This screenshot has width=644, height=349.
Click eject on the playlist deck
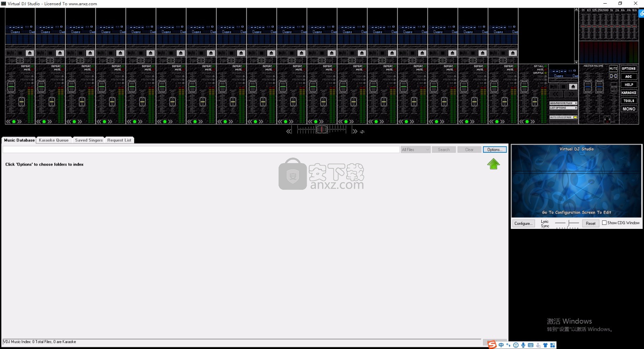click(x=573, y=87)
